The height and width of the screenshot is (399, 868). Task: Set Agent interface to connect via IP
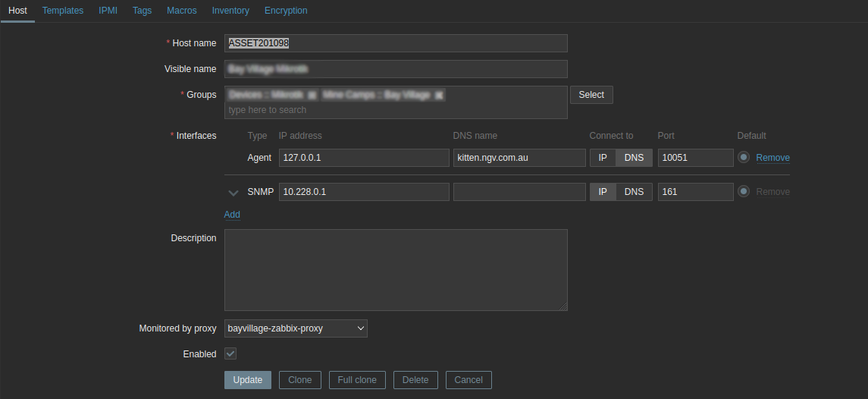[603, 157]
